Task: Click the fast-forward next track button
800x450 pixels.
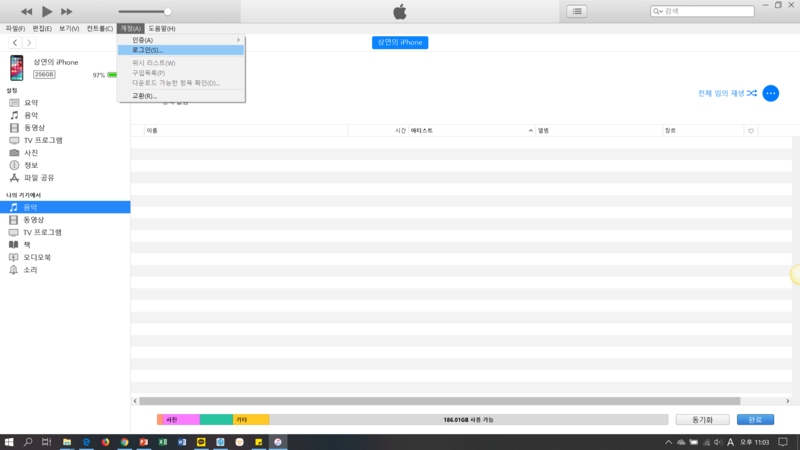Action: (x=66, y=11)
